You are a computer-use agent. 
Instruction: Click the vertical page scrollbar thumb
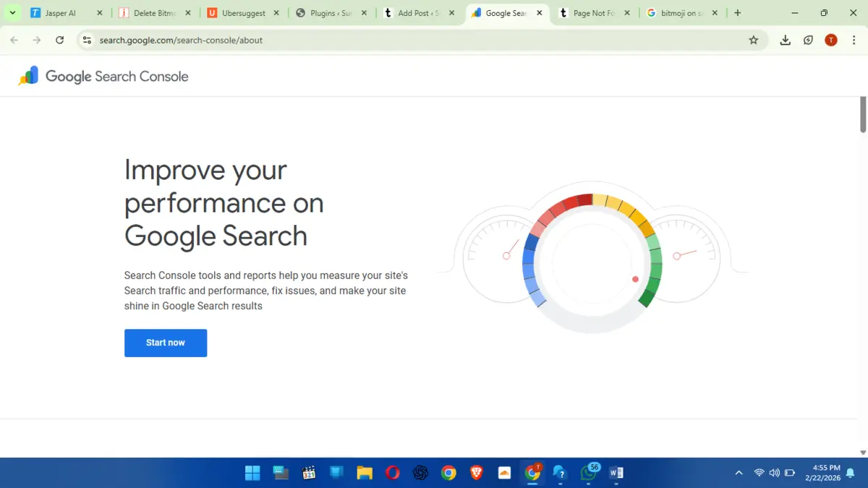click(863, 114)
